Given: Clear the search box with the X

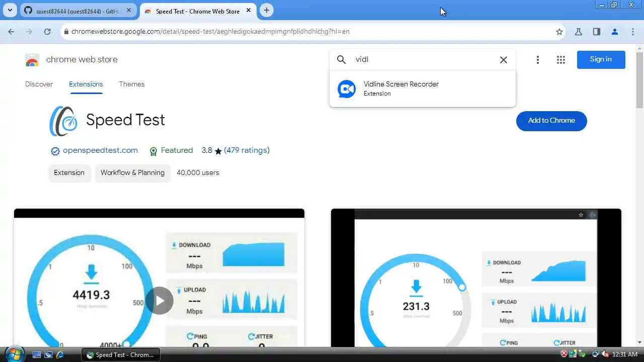Looking at the screenshot, I should pyautogui.click(x=503, y=60).
